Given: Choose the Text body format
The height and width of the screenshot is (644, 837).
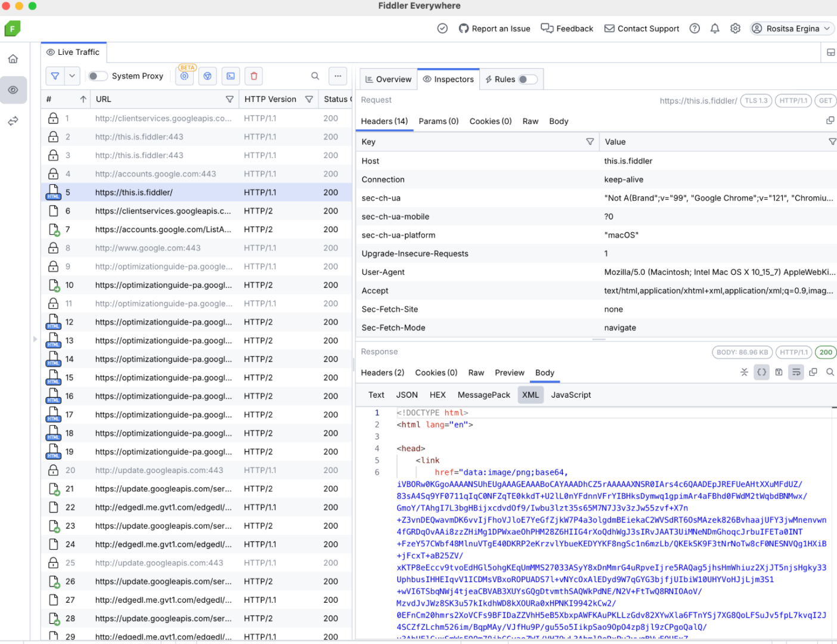Looking at the screenshot, I should point(376,395).
